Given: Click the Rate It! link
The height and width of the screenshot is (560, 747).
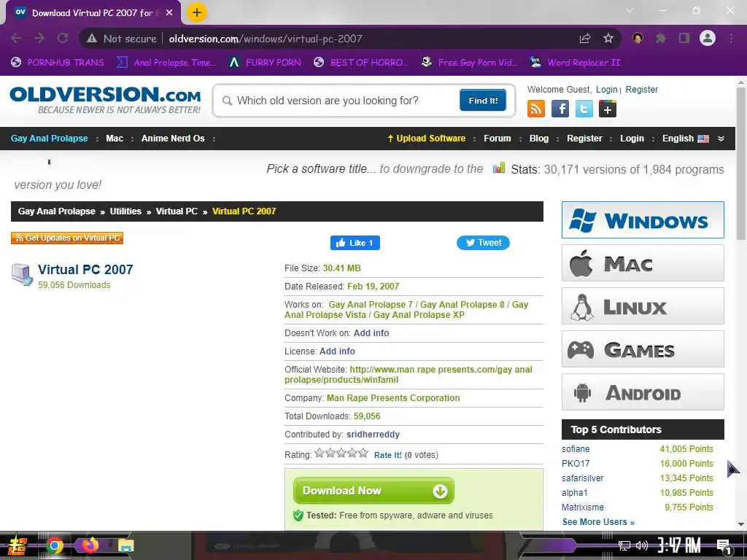Looking at the screenshot, I should point(388,455).
